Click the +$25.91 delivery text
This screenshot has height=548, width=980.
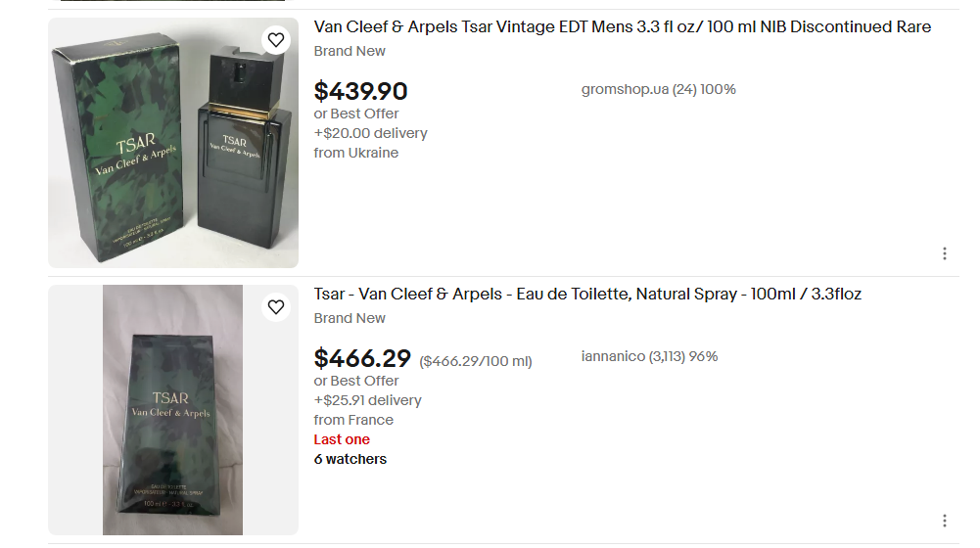[x=367, y=400]
